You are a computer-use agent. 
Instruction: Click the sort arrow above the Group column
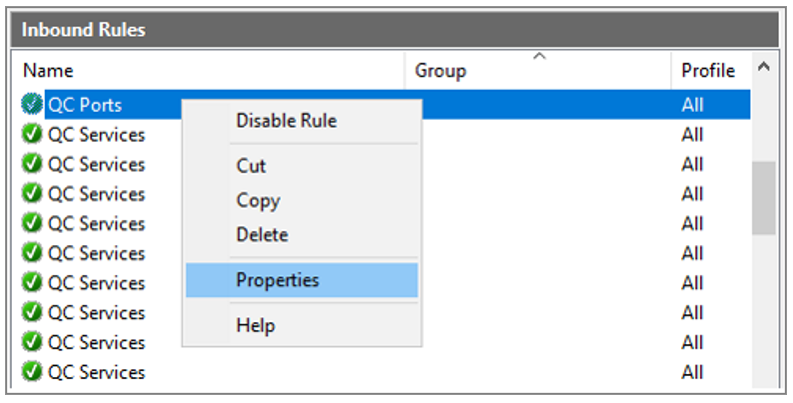click(540, 57)
